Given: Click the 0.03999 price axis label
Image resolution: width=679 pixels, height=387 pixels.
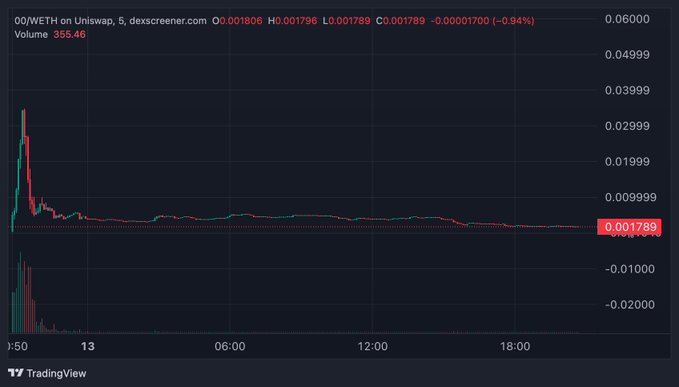Looking at the screenshot, I should point(627,90).
